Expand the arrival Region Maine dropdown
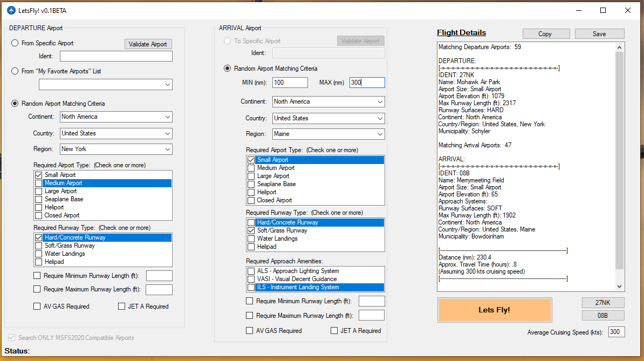 tap(328, 134)
